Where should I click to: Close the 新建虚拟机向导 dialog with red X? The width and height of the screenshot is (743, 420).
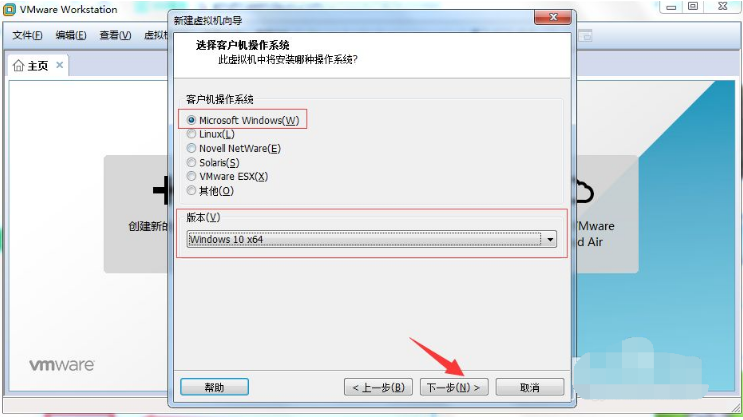[x=553, y=17]
